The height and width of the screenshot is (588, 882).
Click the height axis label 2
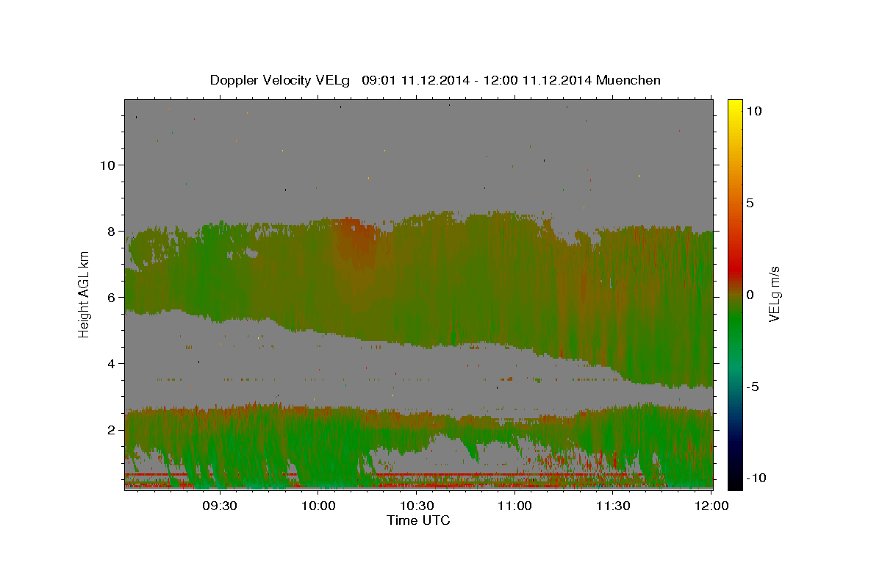pos(111,429)
